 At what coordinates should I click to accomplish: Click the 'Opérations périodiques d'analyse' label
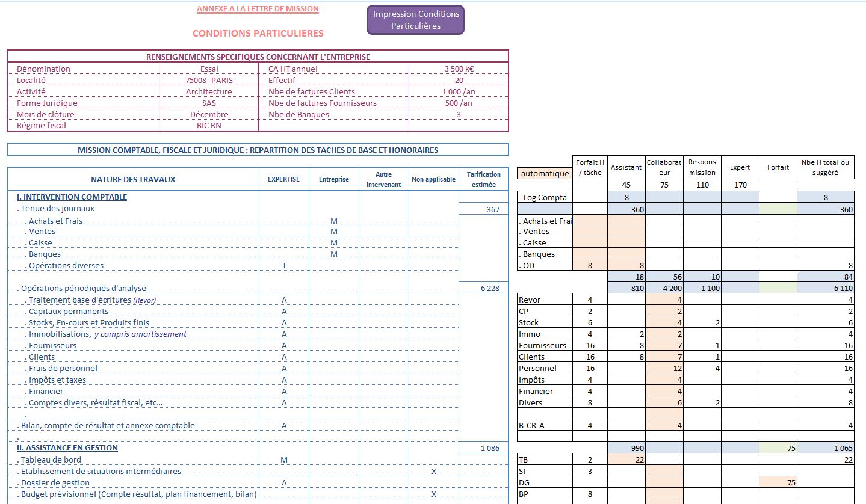(x=81, y=288)
